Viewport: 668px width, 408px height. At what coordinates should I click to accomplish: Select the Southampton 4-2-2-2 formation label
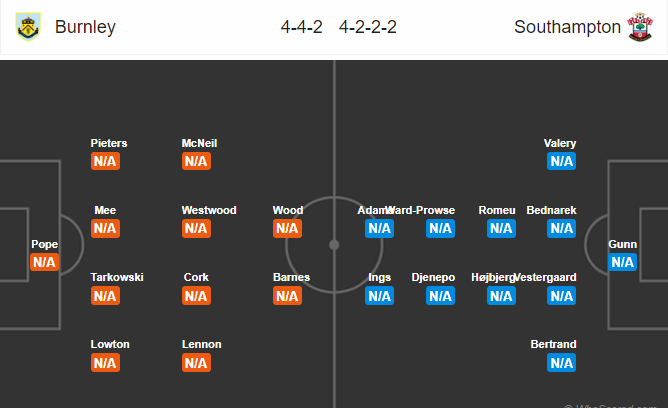[368, 27]
